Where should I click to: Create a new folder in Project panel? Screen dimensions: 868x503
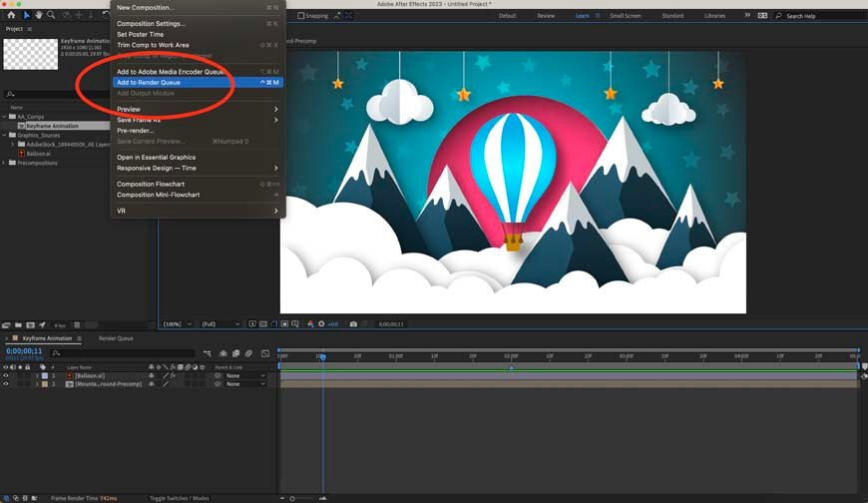point(18,325)
